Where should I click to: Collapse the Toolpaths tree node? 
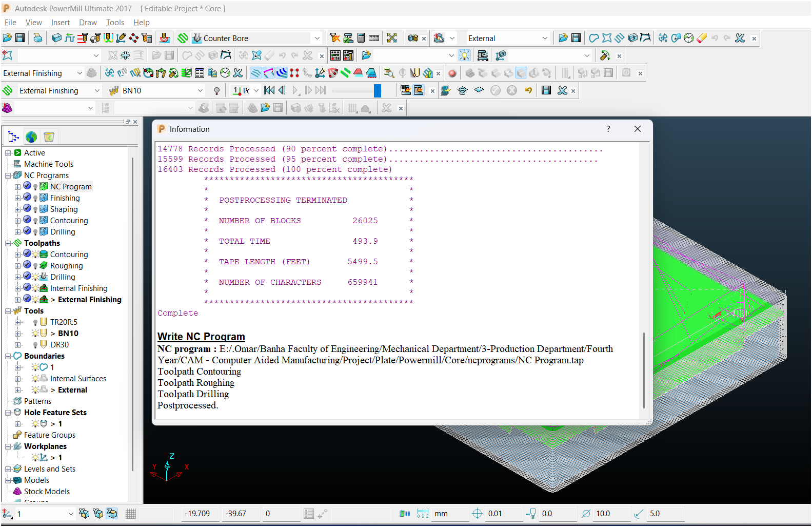tap(8, 243)
